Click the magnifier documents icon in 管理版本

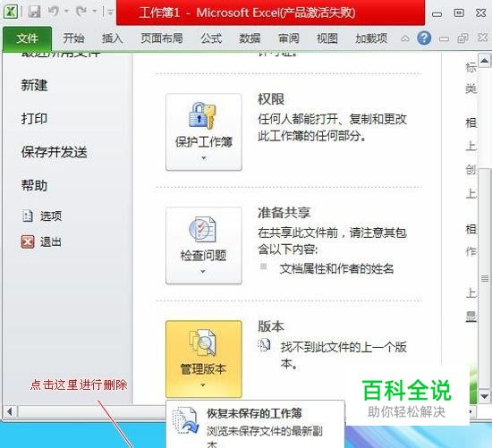click(202, 342)
